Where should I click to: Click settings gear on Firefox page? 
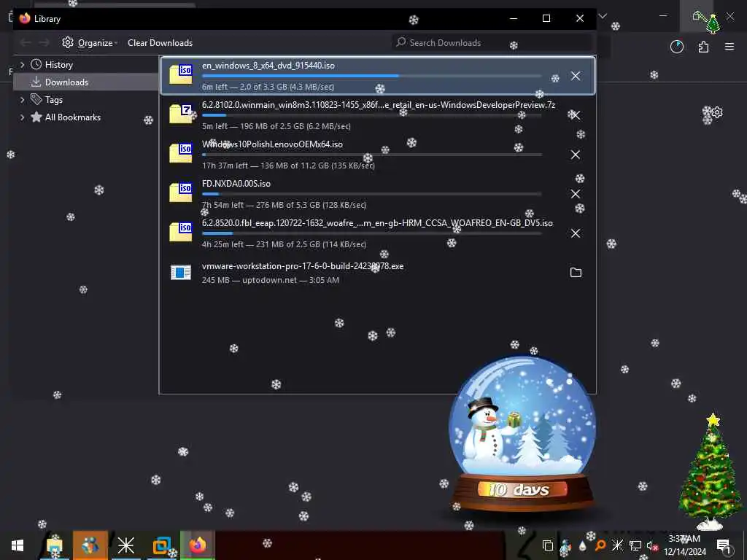pos(716,112)
